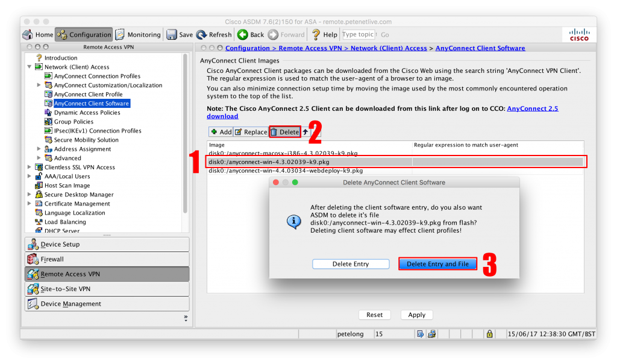
Task: Click the green Back arrow icon
Action: pos(243,34)
